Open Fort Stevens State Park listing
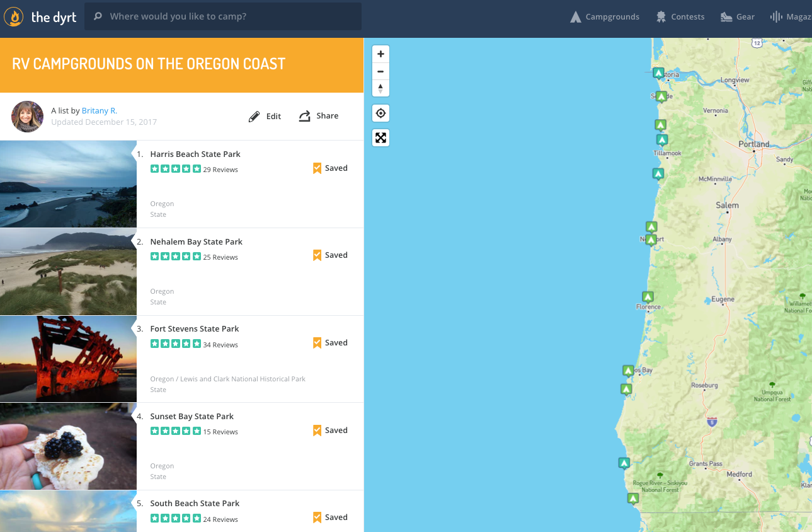812x532 pixels. 195,328
